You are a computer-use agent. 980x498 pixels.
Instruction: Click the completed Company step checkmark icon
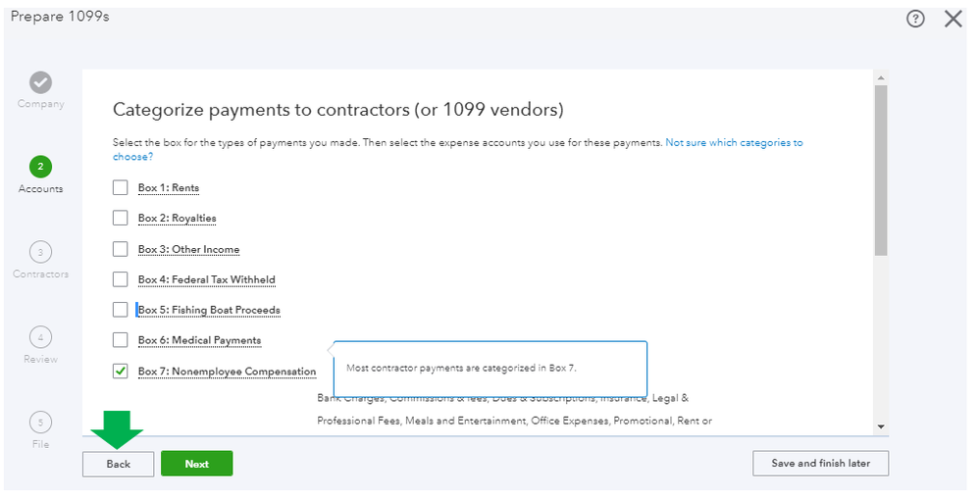click(40, 82)
